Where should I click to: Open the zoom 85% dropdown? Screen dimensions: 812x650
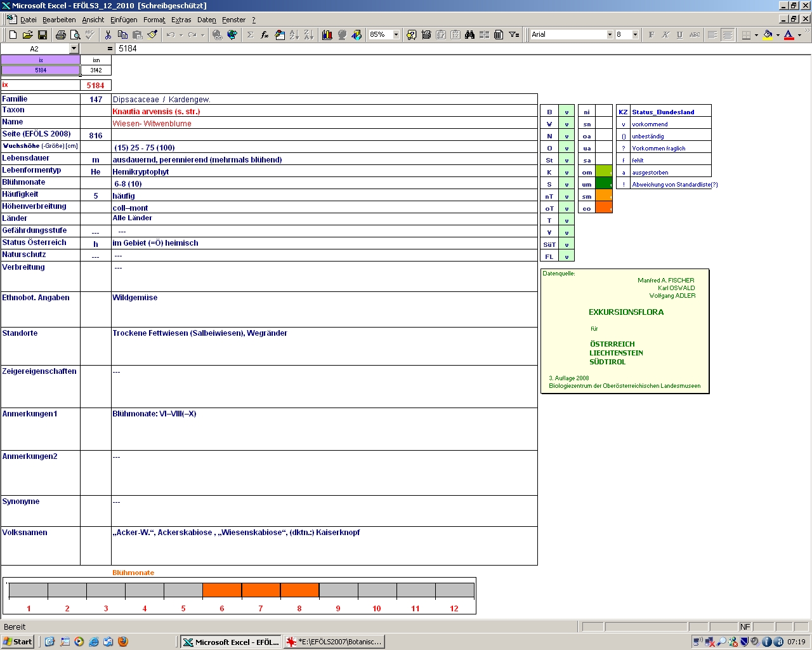(396, 35)
